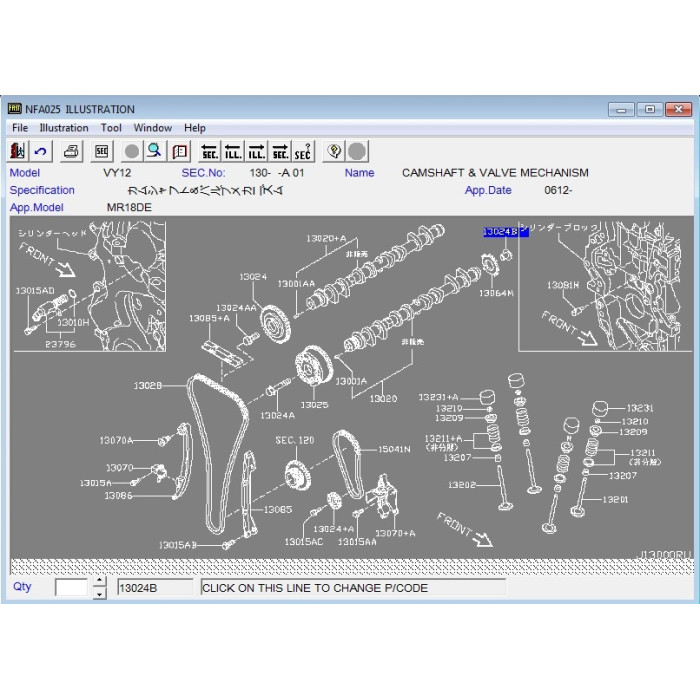Close the NFA025 ILLUSTRATION window

pos(679,109)
